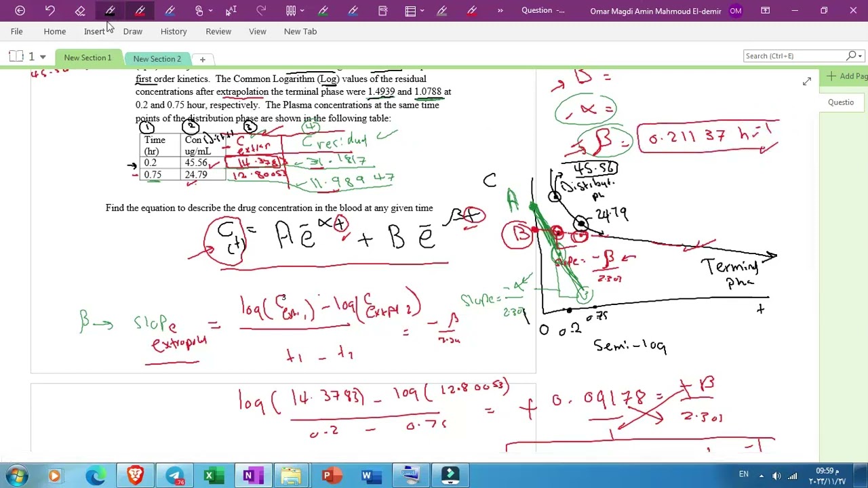Open the File menu
The width and height of the screenshot is (868, 488).
[x=16, y=31]
